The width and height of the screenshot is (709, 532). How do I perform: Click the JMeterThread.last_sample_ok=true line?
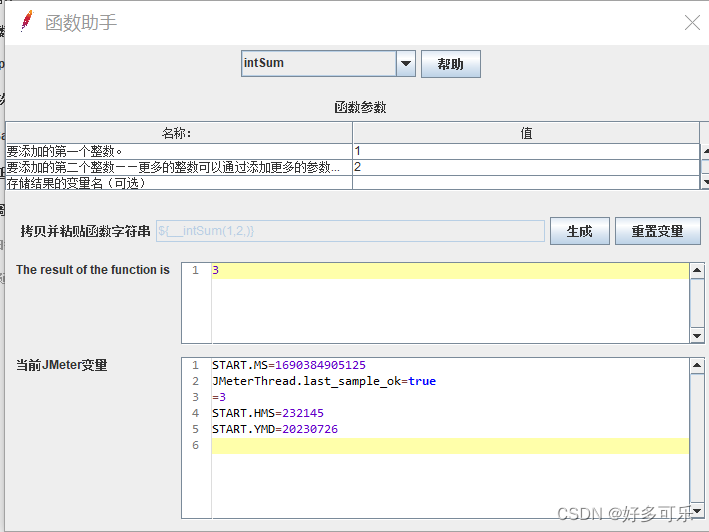click(324, 381)
